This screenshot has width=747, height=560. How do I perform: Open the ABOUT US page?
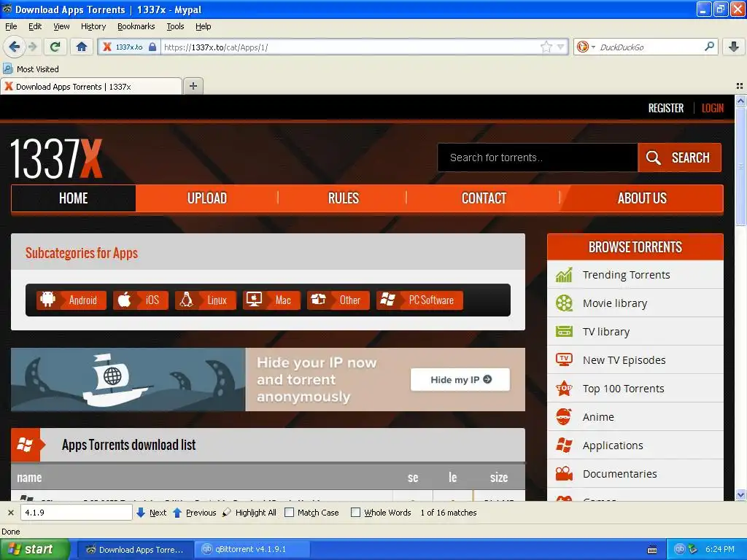click(642, 198)
